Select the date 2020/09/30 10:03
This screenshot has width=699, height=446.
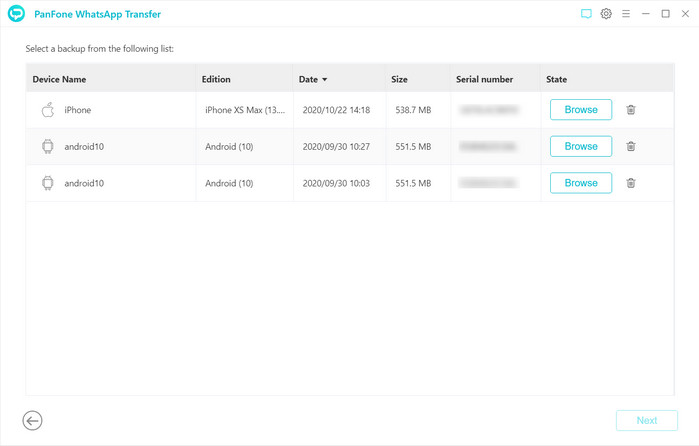pos(336,183)
